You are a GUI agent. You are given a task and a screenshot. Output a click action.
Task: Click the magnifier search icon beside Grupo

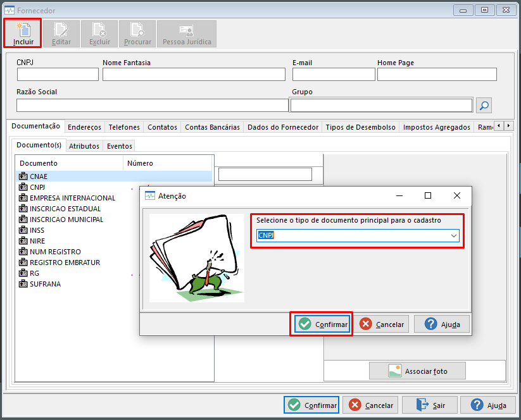point(484,106)
